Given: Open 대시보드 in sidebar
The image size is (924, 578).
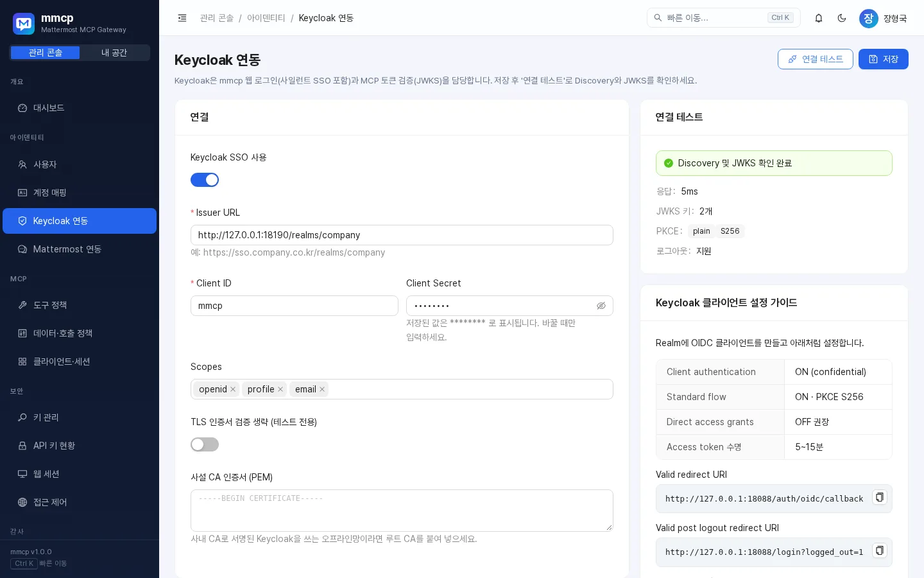Looking at the screenshot, I should click(x=80, y=108).
